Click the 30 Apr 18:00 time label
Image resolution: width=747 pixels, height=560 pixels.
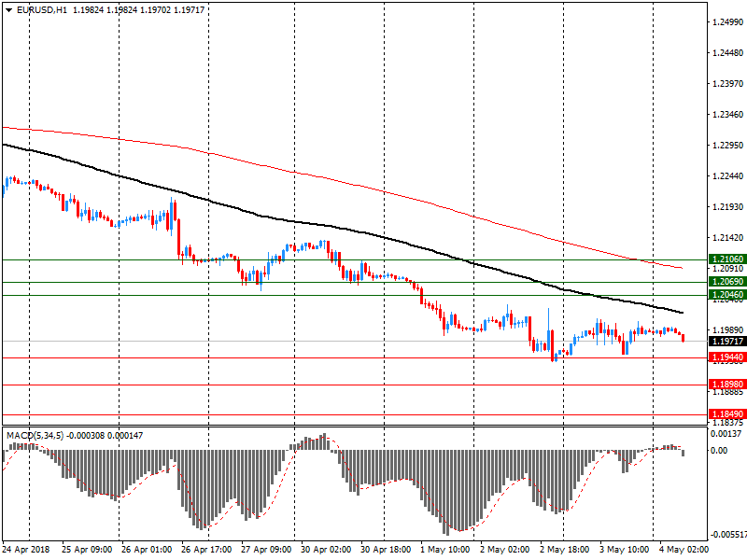coord(386,550)
